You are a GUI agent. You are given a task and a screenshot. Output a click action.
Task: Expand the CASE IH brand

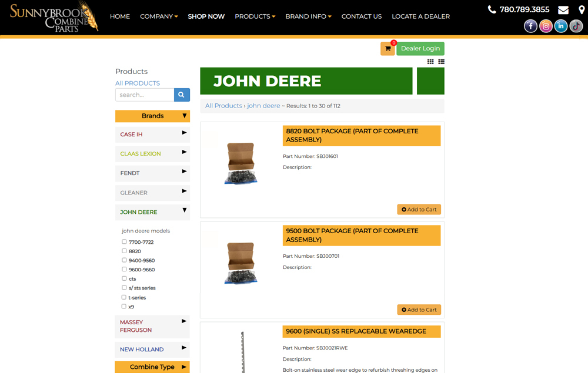(153, 135)
